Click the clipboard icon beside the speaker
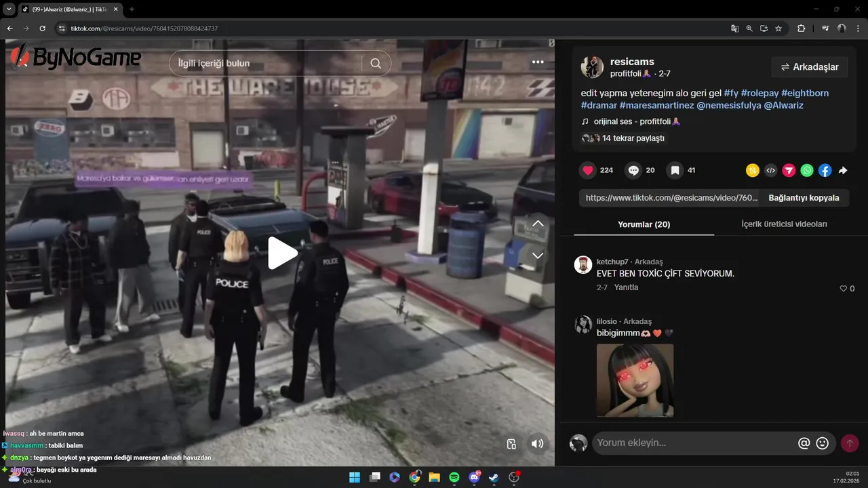This screenshot has height=488, width=868. pyautogui.click(x=511, y=444)
